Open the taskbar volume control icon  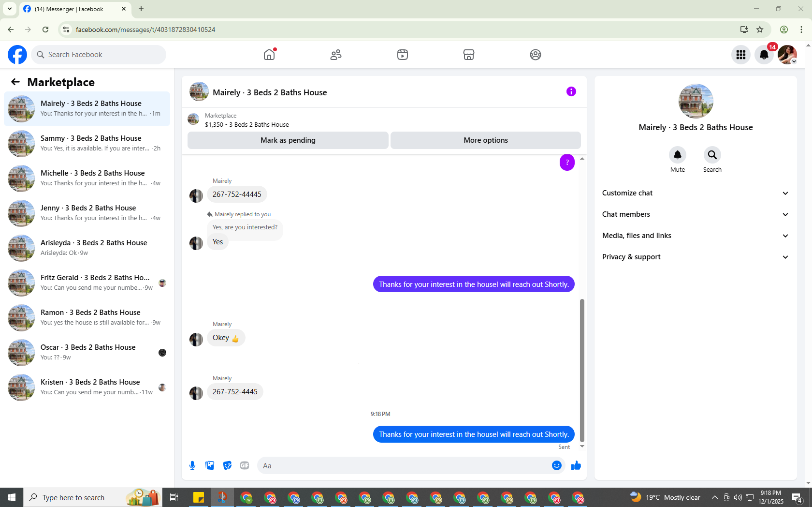[x=738, y=497]
